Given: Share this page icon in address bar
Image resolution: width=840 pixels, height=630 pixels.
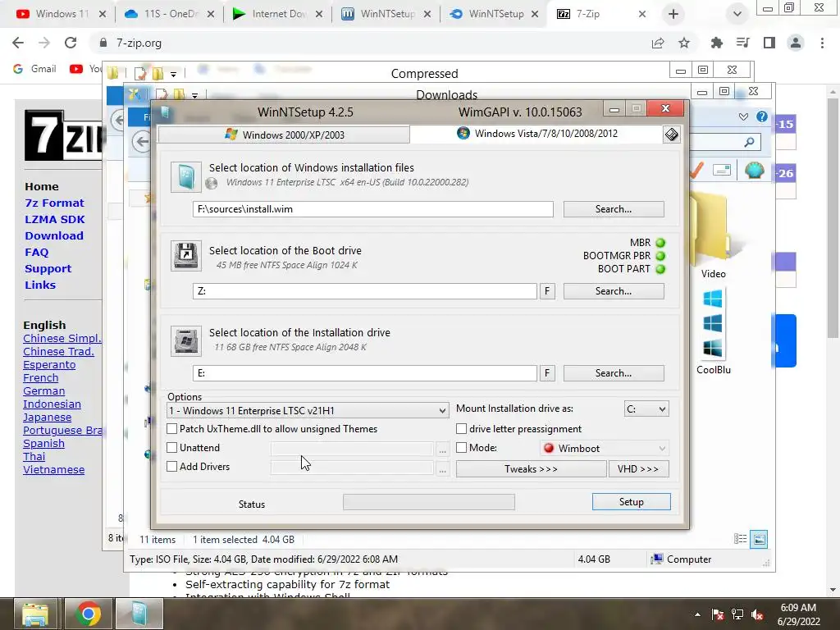Looking at the screenshot, I should point(658,43).
